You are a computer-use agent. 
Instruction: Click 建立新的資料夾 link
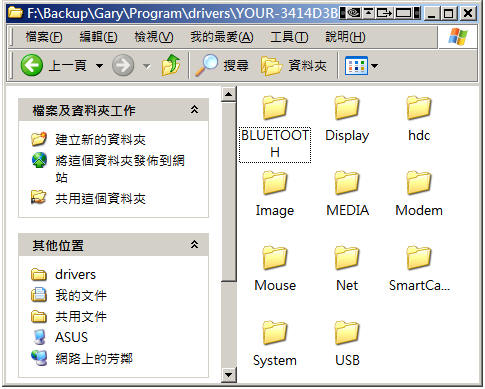[x=101, y=139]
